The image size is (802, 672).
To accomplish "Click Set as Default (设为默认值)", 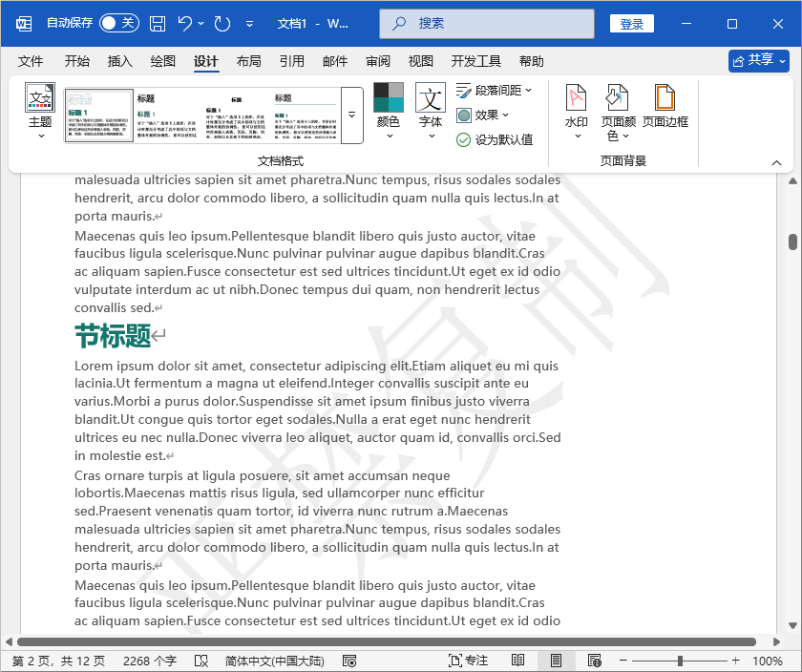I will [x=495, y=139].
